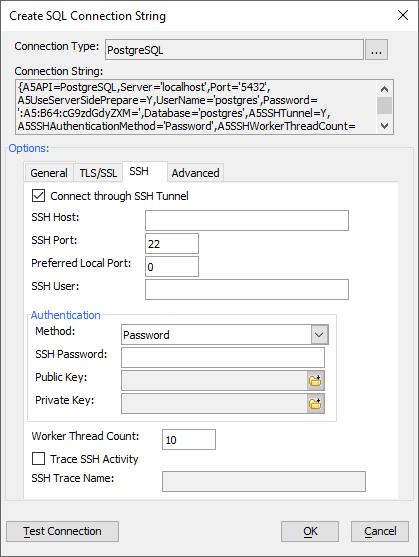Click the SSH Trace Name: label
This screenshot has width=419, height=557.
(73, 478)
